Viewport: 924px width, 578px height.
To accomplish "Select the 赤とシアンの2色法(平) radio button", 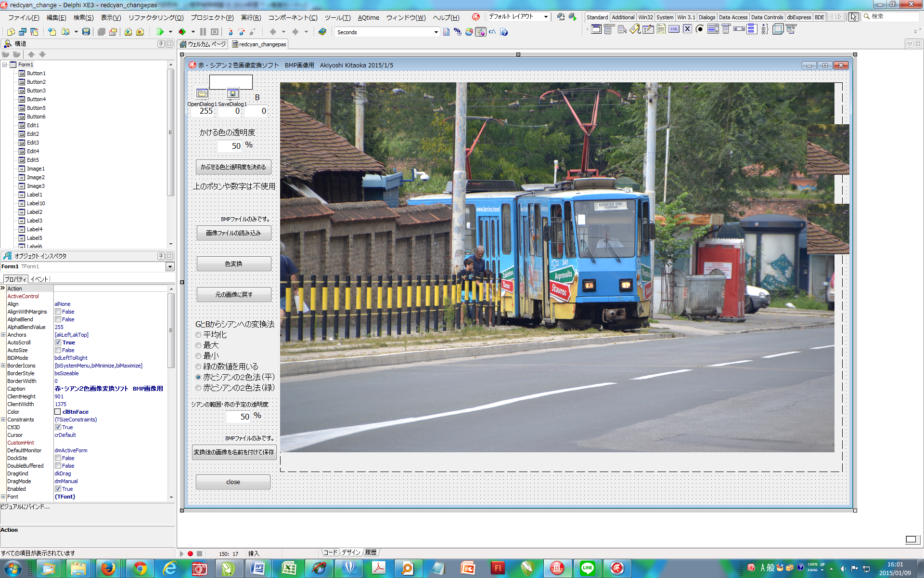I will point(198,377).
